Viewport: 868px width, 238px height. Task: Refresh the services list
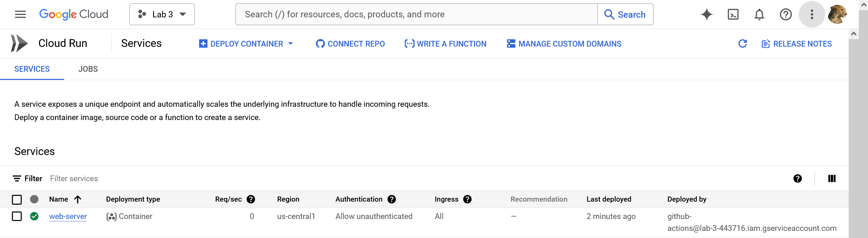coord(743,44)
